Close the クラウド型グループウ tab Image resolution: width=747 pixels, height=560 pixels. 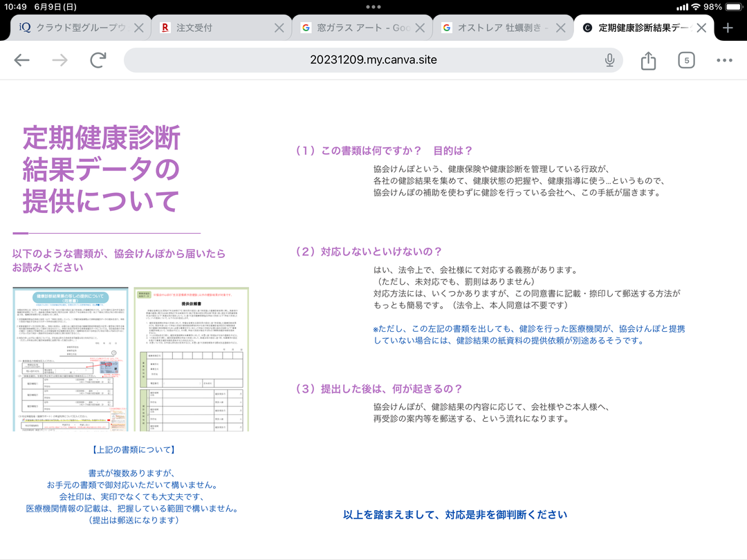[138, 28]
